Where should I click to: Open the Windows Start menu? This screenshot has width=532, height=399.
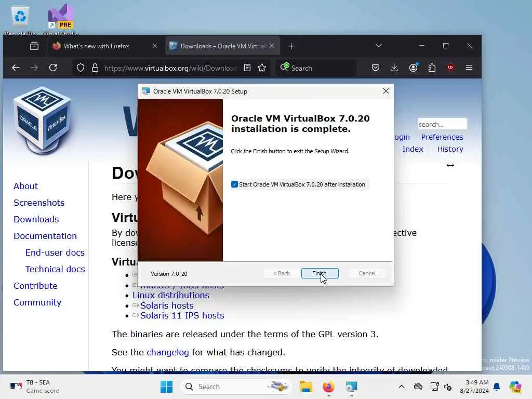166,387
